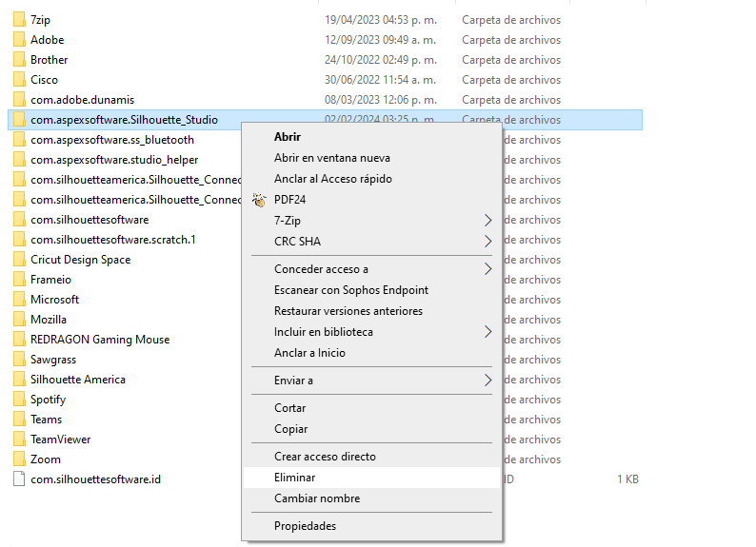The width and height of the screenshot is (756, 547).
Task: Click the REDRAGON Gaming Mouse folder name
Action: 99,340
